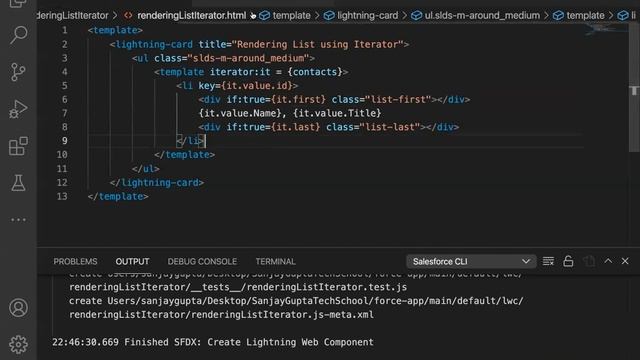Select renderingListIterator.html in breadcrumb

pos(191,16)
